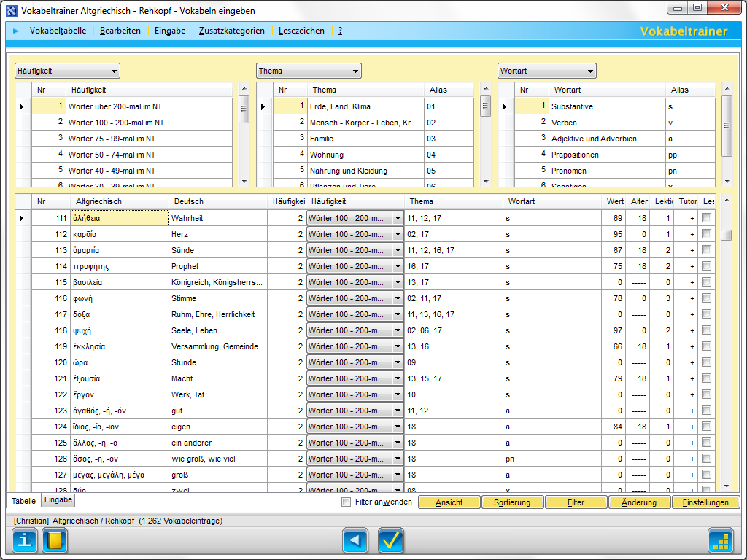Open the Lesezeichen menu
Screen dimensions: 747x560
301,31
